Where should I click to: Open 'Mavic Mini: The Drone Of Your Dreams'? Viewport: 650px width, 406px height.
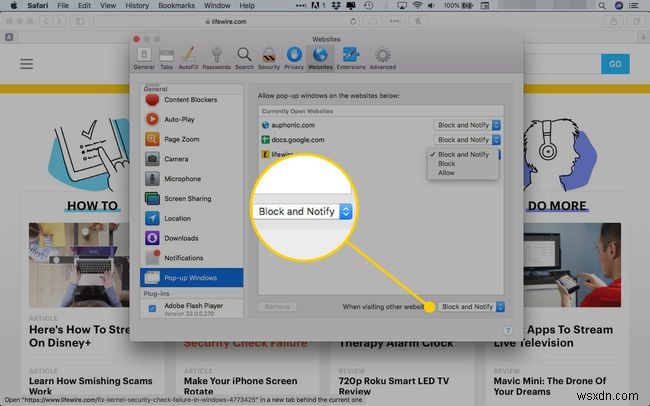[x=550, y=386]
